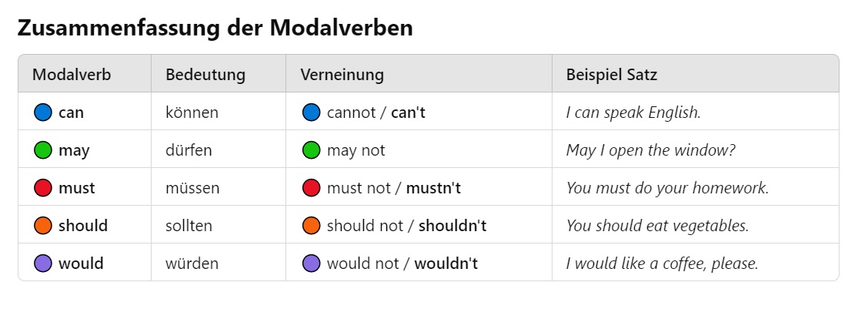Click the sentence "May I open the window?"
The height and width of the screenshot is (309, 868).
(x=651, y=150)
